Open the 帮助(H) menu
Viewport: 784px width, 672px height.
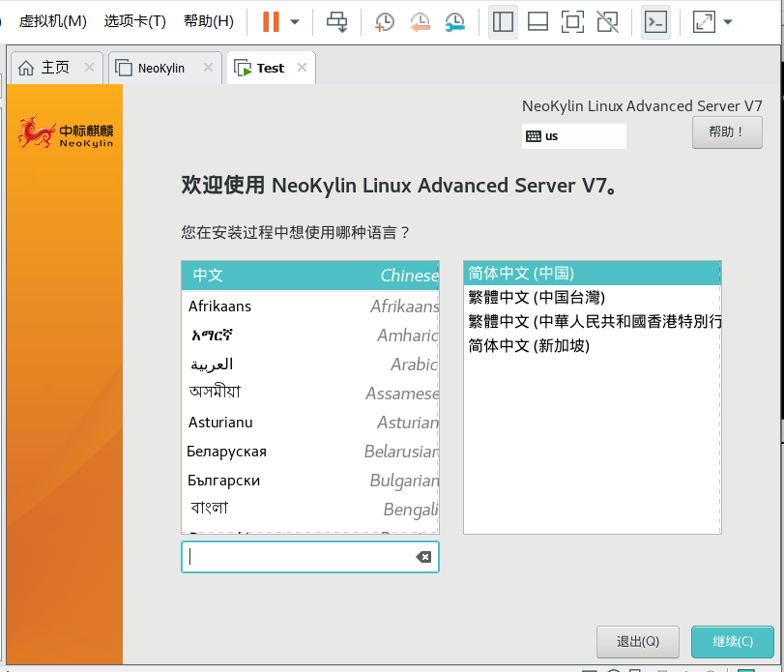[209, 21]
